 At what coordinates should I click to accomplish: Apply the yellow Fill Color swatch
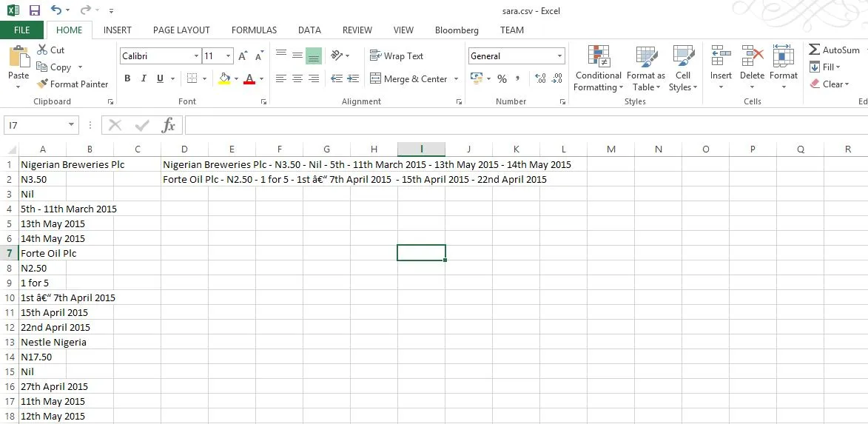[x=224, y=78]
